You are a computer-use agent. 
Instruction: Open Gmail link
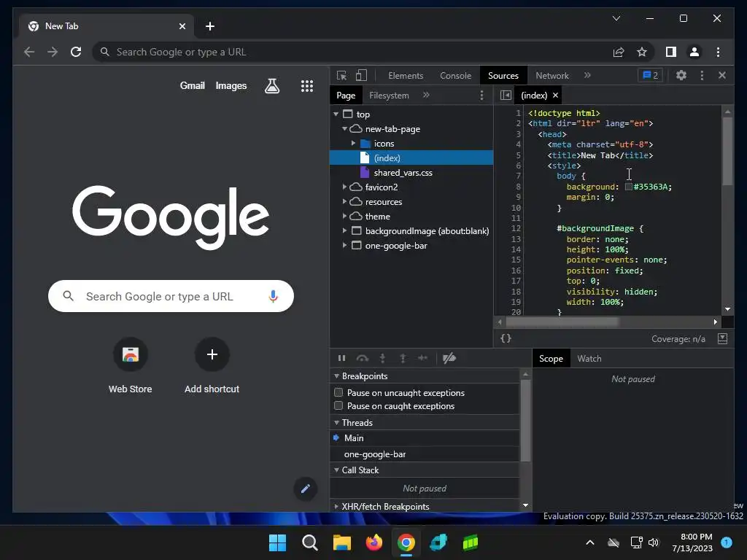192,86
